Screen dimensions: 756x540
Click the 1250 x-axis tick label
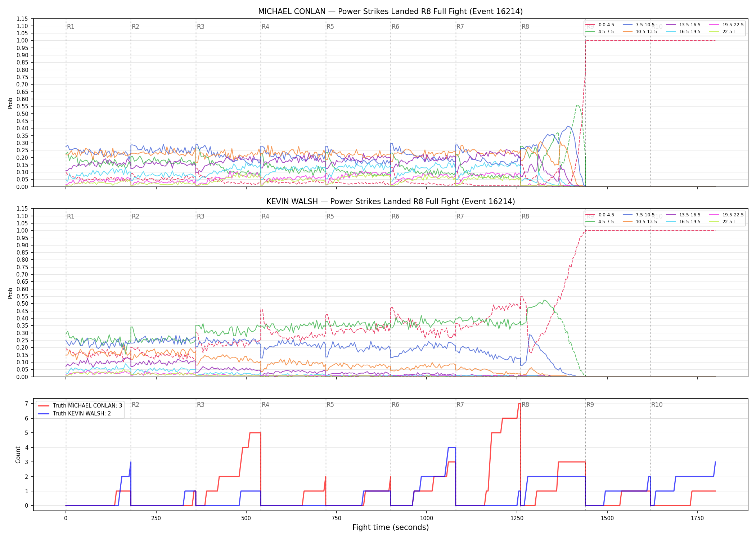point(517,518)
